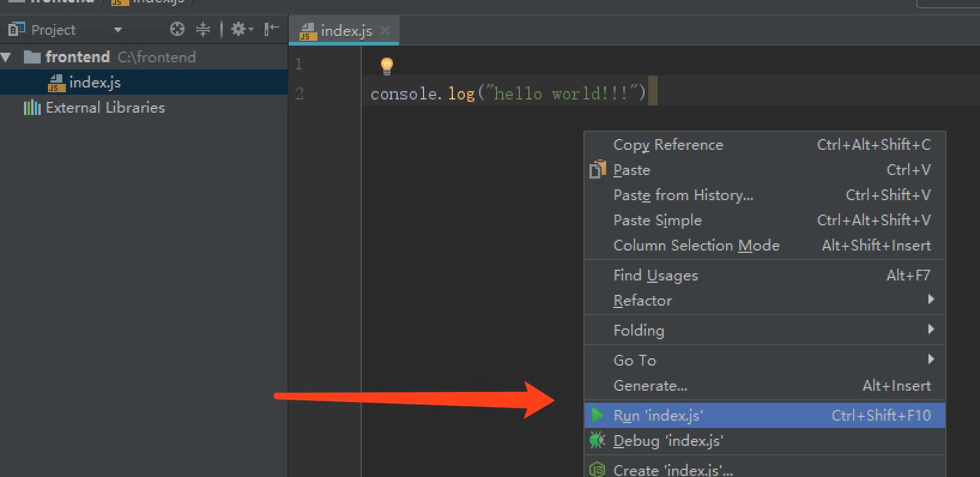Click the frontend folder icon in tree
Viewport: 980px width, 477px height.
coord(32,58)
